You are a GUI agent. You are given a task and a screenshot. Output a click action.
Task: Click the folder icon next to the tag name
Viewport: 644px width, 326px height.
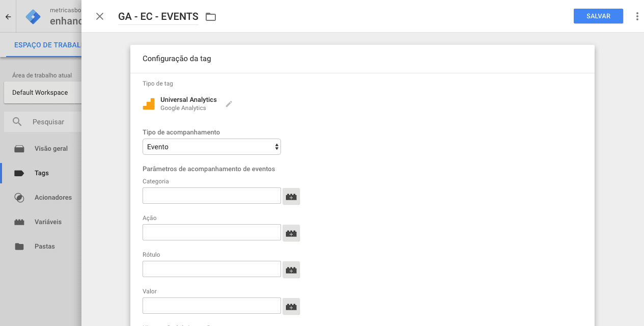[x=211, y=16]
